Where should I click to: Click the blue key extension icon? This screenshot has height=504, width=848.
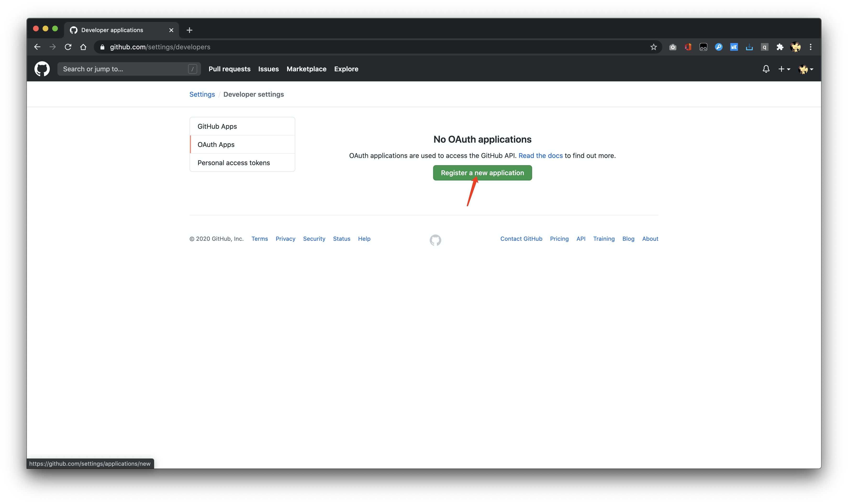pyautogui.click(x=719, y=47)
